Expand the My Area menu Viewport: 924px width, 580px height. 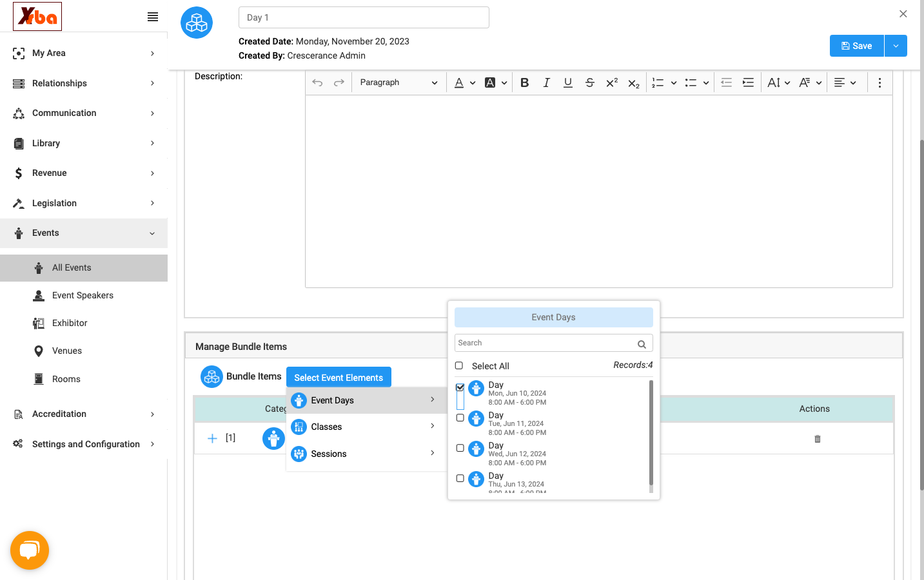click(84, 53)
